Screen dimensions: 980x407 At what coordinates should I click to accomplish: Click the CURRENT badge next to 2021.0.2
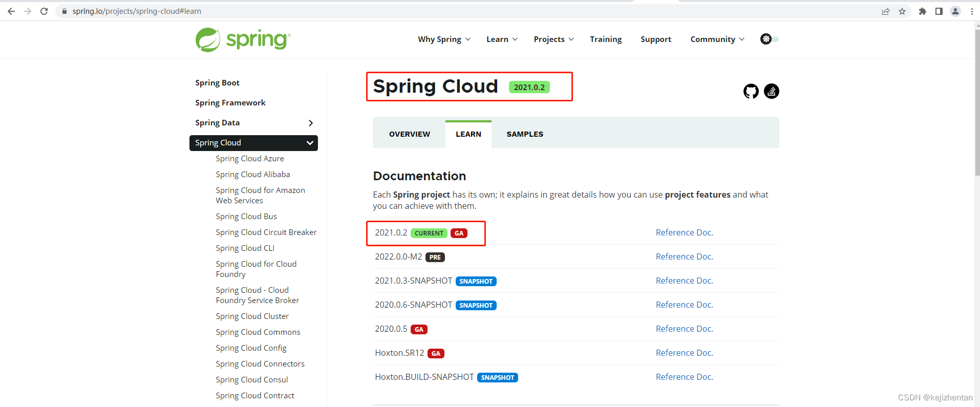point(429,233)
